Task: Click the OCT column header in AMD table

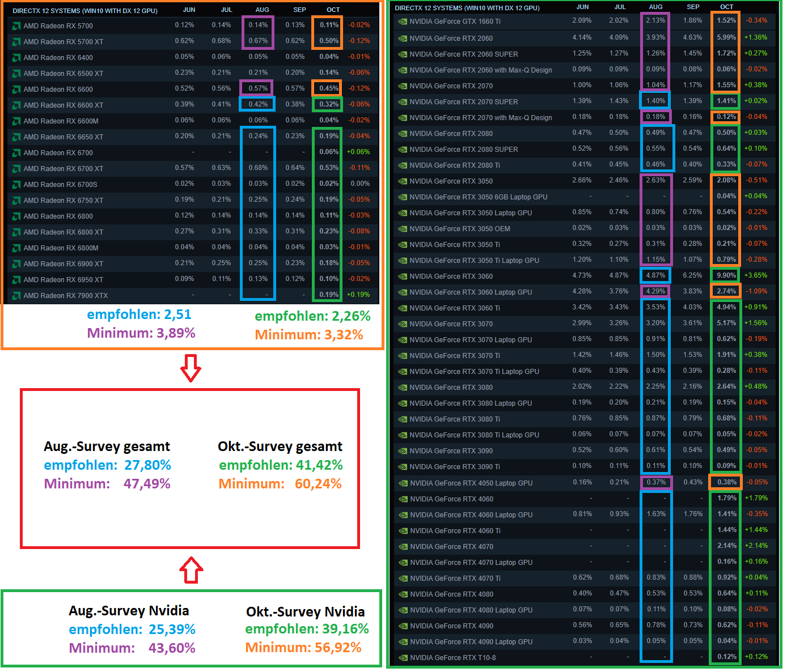Action: pyautogui.click(x=333, y=10)
